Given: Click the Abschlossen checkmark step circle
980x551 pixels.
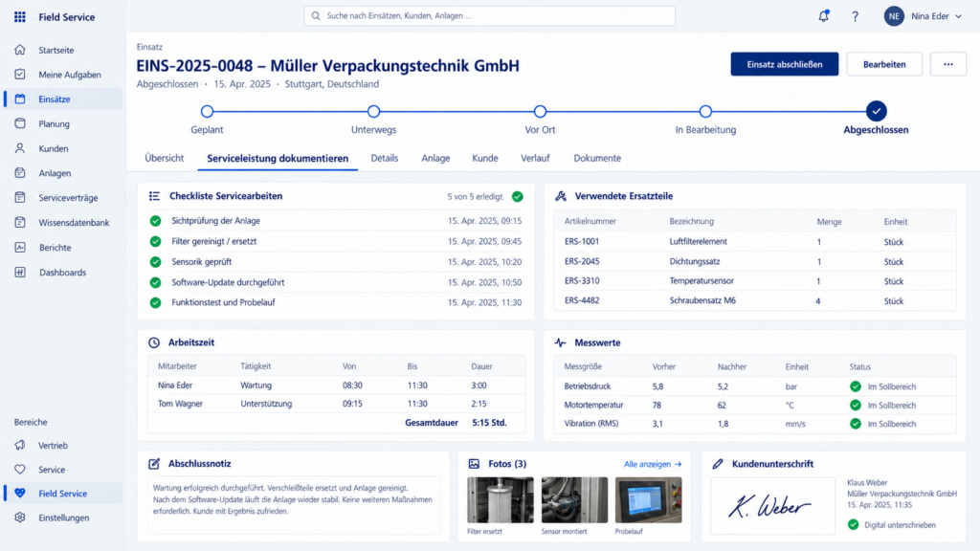Looking at the screenshot, I should (877, 111).
